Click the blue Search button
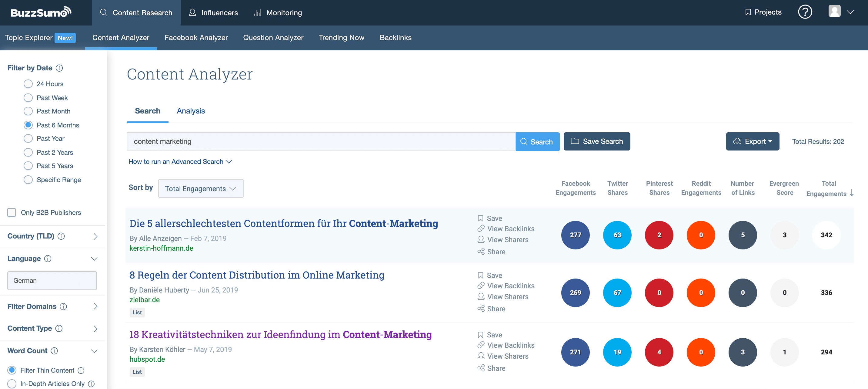This screenshot has height=389, width=868. click(x=537, y=142)
